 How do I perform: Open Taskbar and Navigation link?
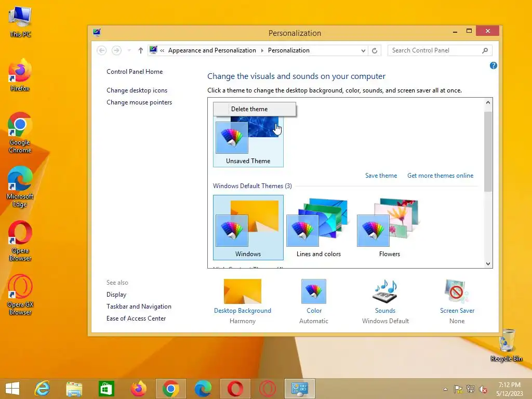tap(139, 307)
